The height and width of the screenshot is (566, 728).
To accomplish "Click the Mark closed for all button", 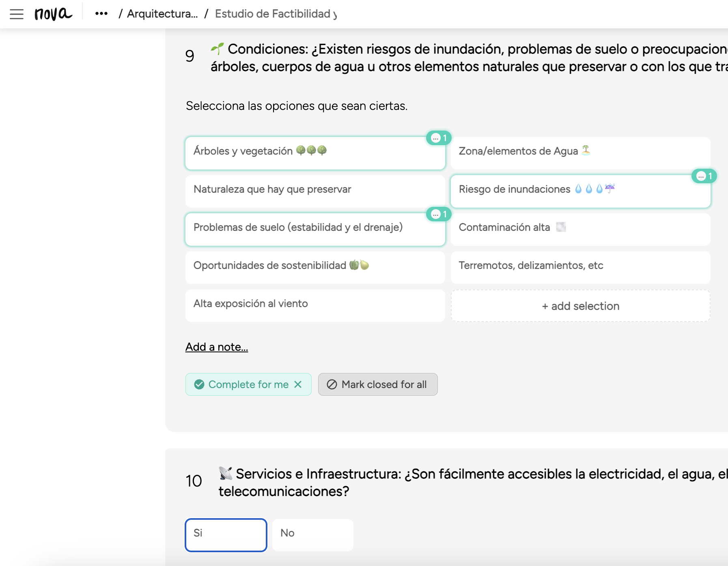I will tap(378, 384).
